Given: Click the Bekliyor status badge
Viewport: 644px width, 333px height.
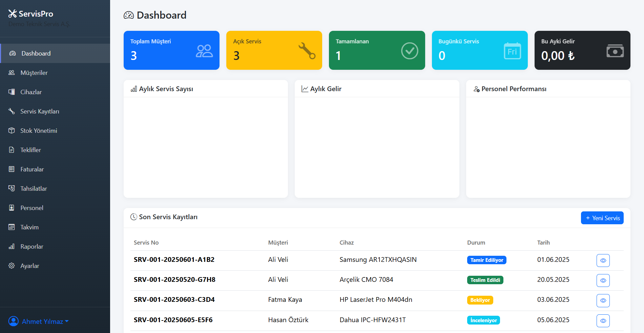Looking at the screenshot, I should point(480,300).
